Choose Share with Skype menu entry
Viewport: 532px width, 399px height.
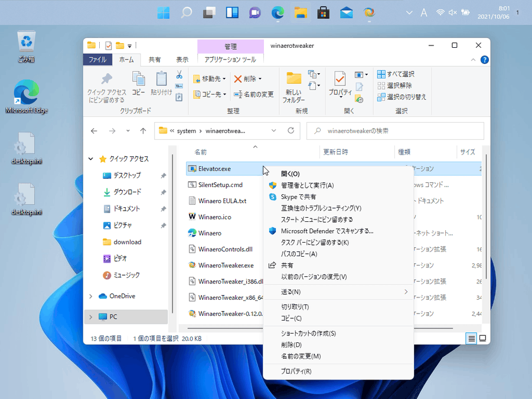(338, 197)
